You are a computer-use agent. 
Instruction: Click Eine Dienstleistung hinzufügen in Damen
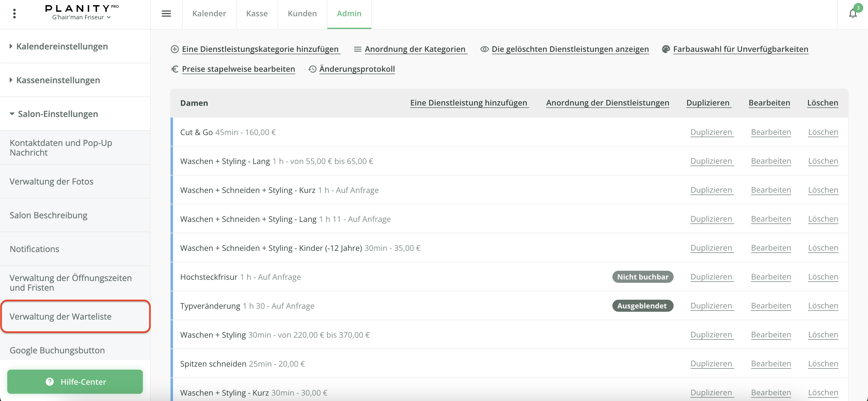point(468,103)
